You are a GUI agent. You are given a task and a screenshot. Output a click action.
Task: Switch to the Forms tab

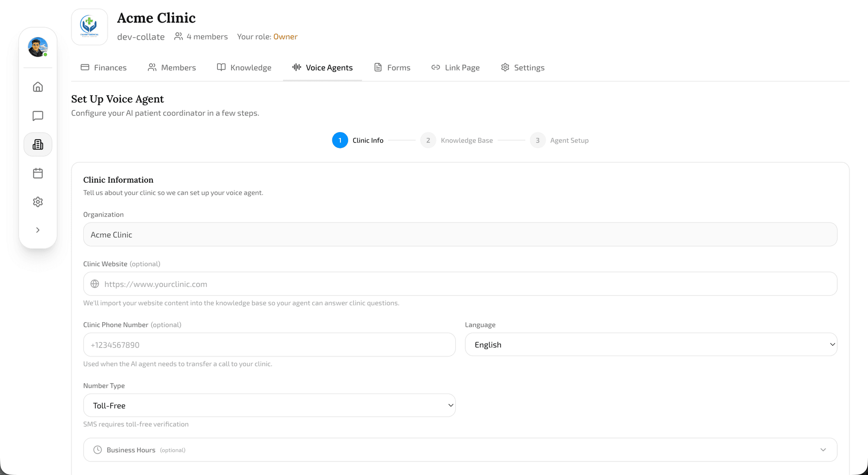point(392,67)
